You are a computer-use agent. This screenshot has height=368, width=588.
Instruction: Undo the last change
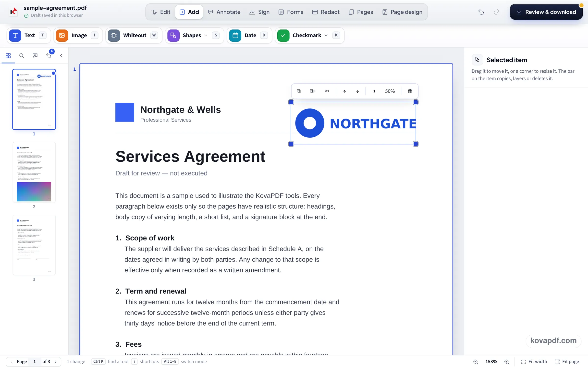pos(481,12)
